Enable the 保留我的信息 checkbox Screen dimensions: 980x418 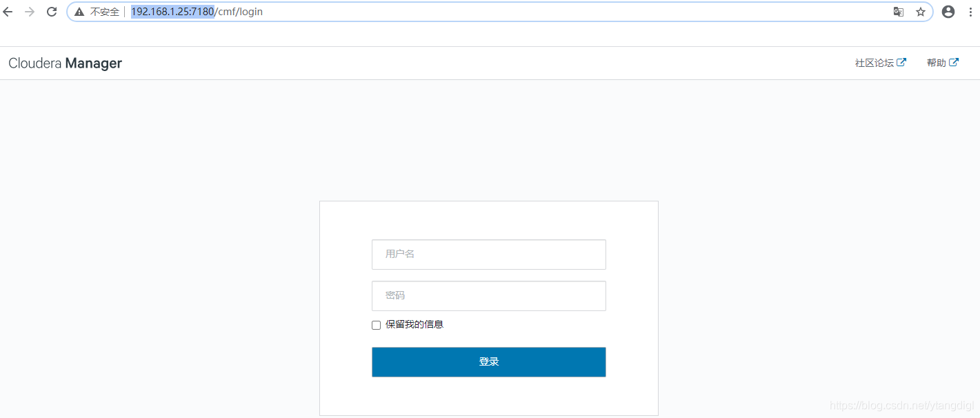tap(376, 325)
